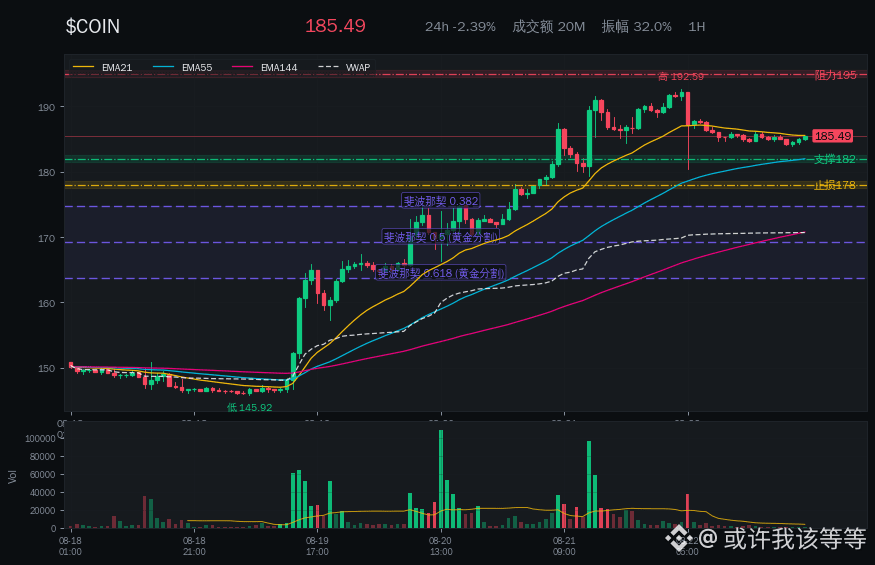
Task: Click the $COIN ticker title
Action: (x=93, y=26)
